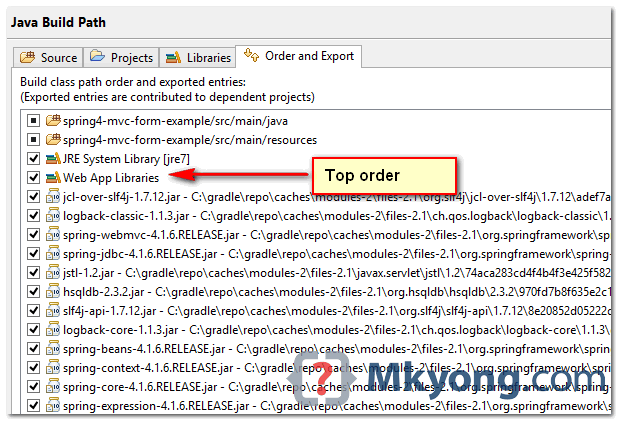618x421 pixels.
Task: Uncheck hsqldb-2.3.2.jar checkbox
Action: pyautogui.click(x=34, y=291)
